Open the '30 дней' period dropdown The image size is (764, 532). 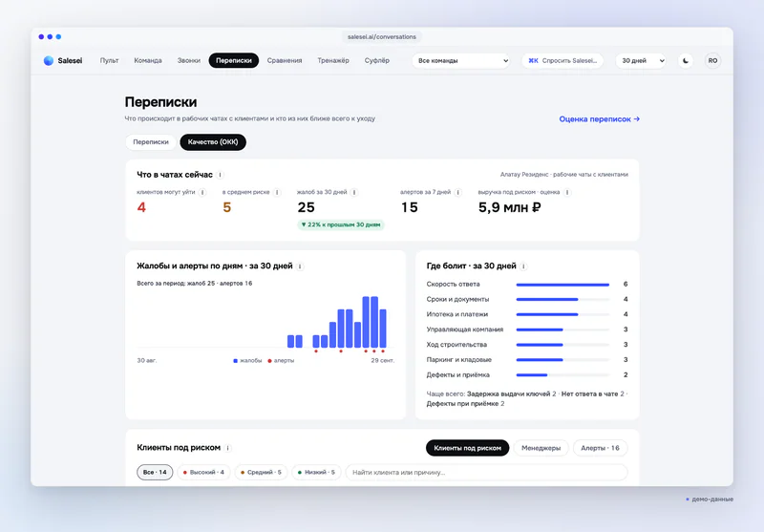(641, 60)
